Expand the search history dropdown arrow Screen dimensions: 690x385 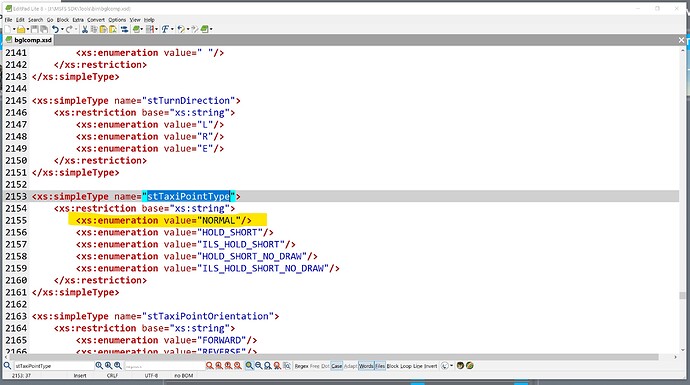coord(451,366)
